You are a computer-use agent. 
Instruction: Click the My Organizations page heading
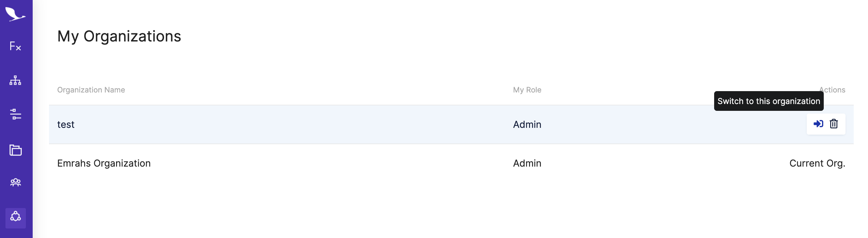point(119,36)
